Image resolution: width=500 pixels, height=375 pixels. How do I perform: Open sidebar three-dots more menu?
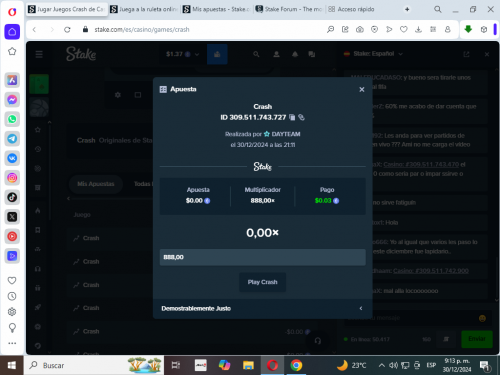click(x=12, y=343)
